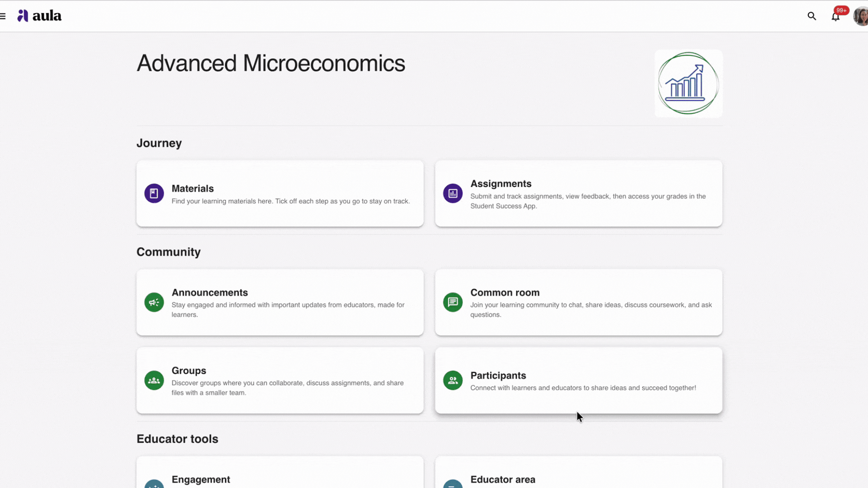This screenshot has width=868, height=488.
Task: Open the notifications bell
Action: pyautogui.click(x=835, y=17)
